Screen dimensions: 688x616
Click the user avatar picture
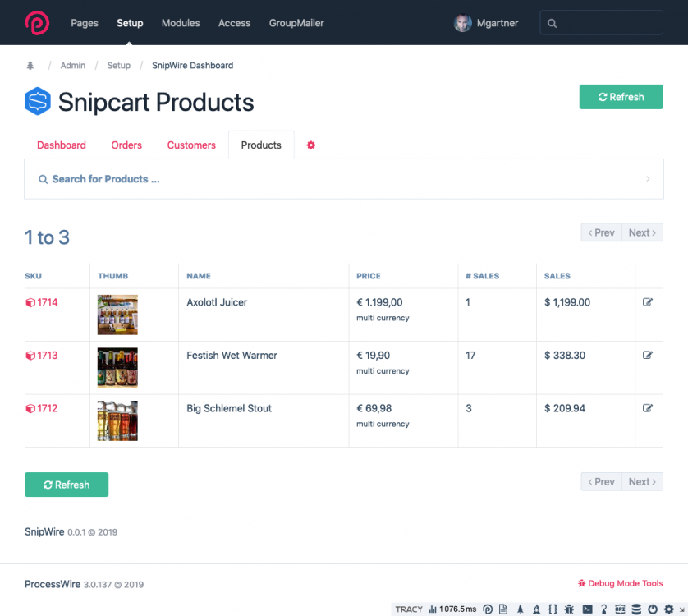462,23
